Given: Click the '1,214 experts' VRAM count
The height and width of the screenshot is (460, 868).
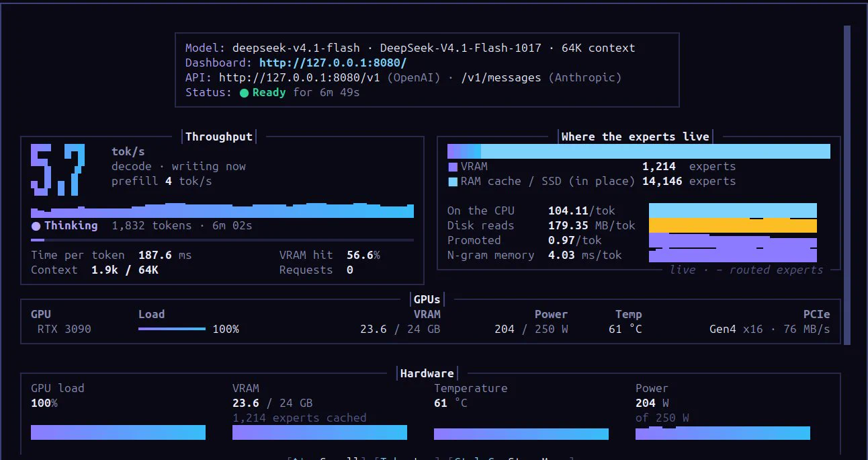Looking at the screenshot, I should (x=689, y=166).
